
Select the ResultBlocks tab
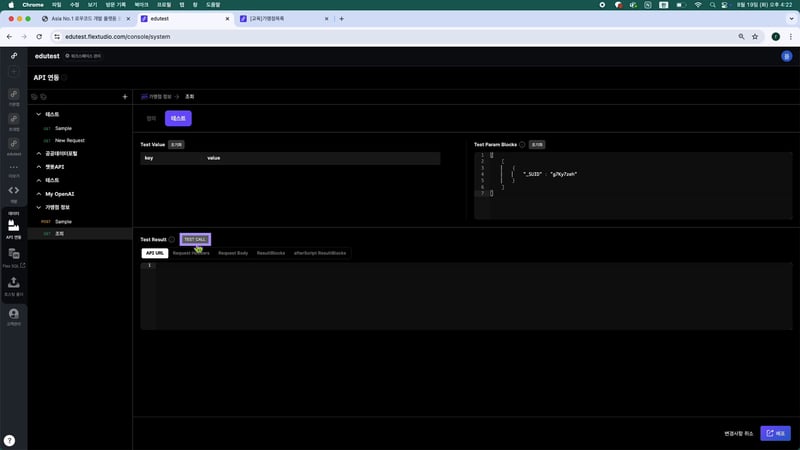tap(271, 253)
